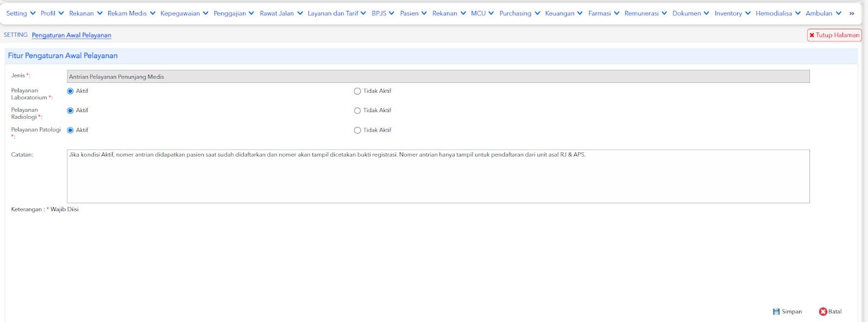
Task: Open the MCU menu
Action: (482, 14)
